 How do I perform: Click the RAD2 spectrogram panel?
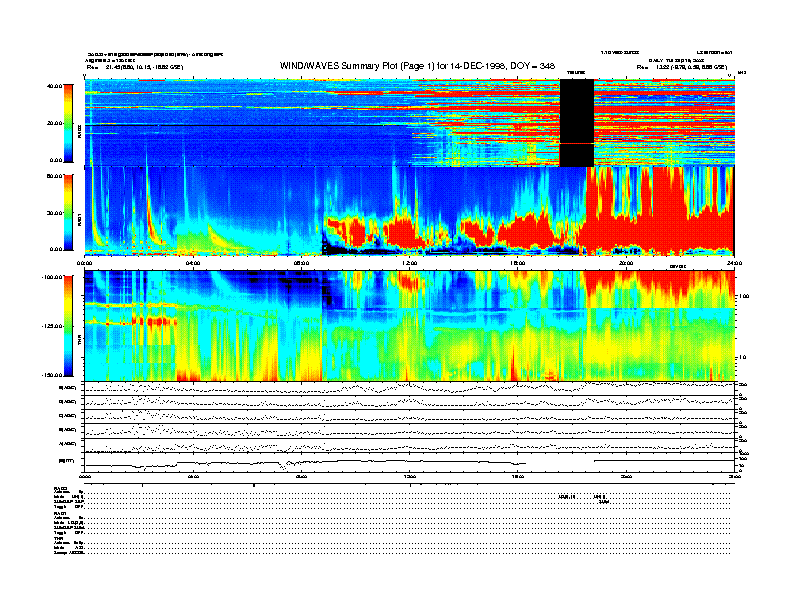tap(410, 123)
